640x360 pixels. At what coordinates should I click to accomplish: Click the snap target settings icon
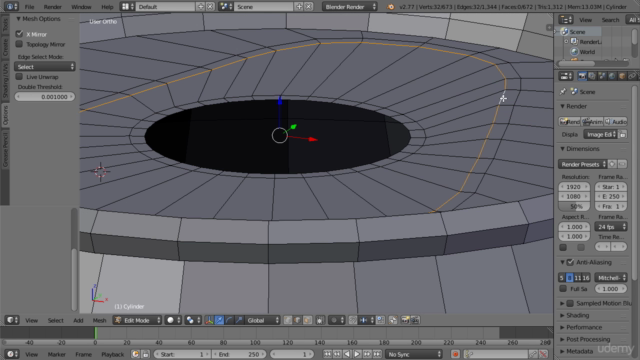[x=380, y=320]
